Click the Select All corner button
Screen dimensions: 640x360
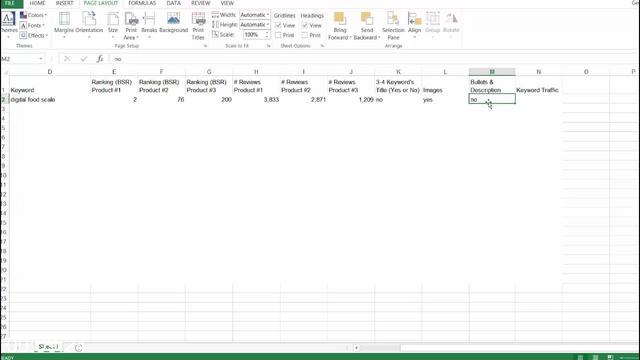pyautogui.click(x=4, y=72)
